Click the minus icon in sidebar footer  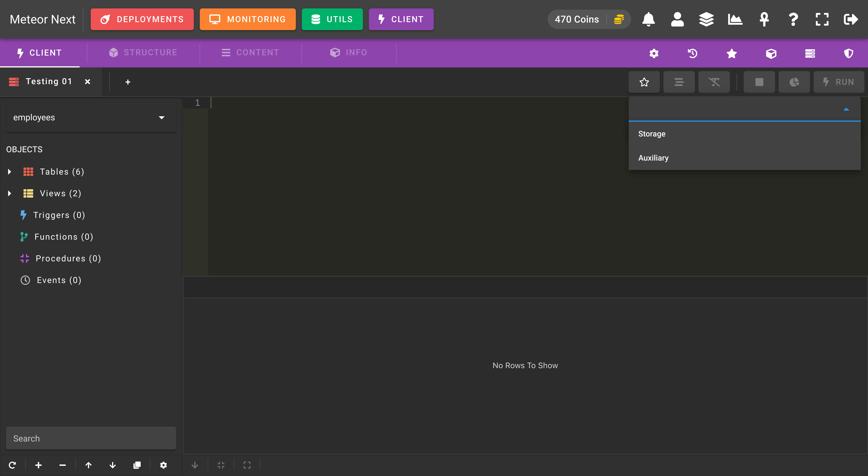[63, 465]
